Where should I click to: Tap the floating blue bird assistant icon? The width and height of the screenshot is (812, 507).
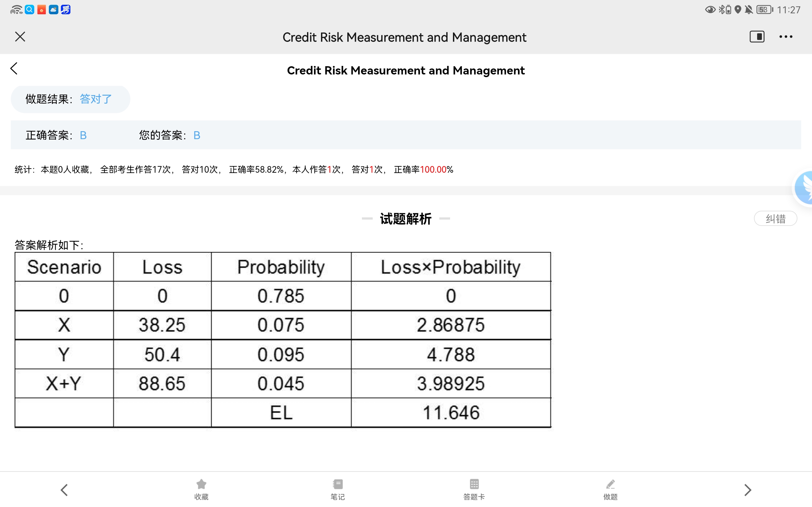coord(805,188)
